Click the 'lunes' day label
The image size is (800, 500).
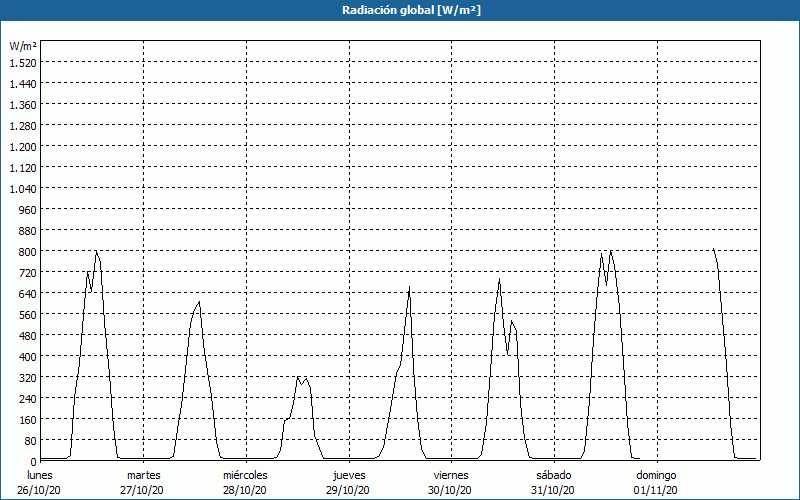coord(40,475)
